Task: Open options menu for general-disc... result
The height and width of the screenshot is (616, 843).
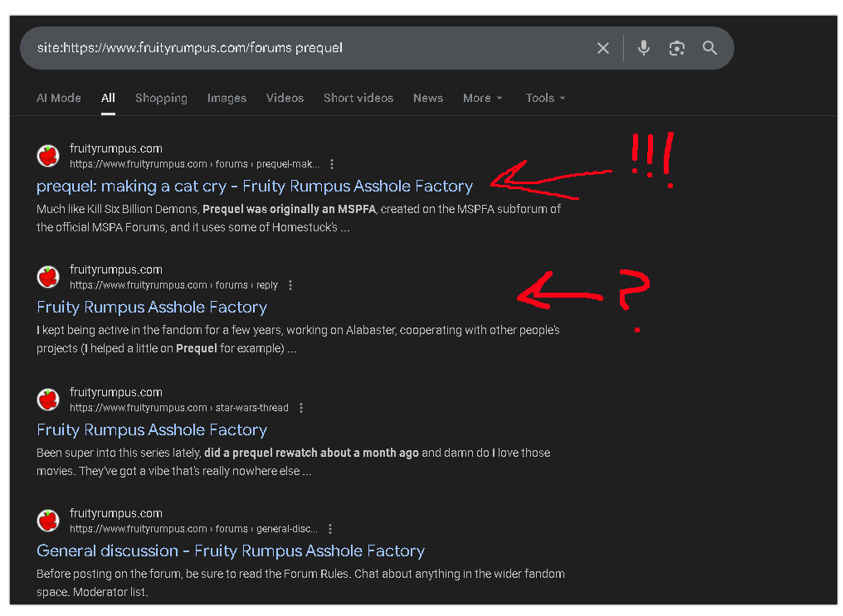Action: point(330,529)
